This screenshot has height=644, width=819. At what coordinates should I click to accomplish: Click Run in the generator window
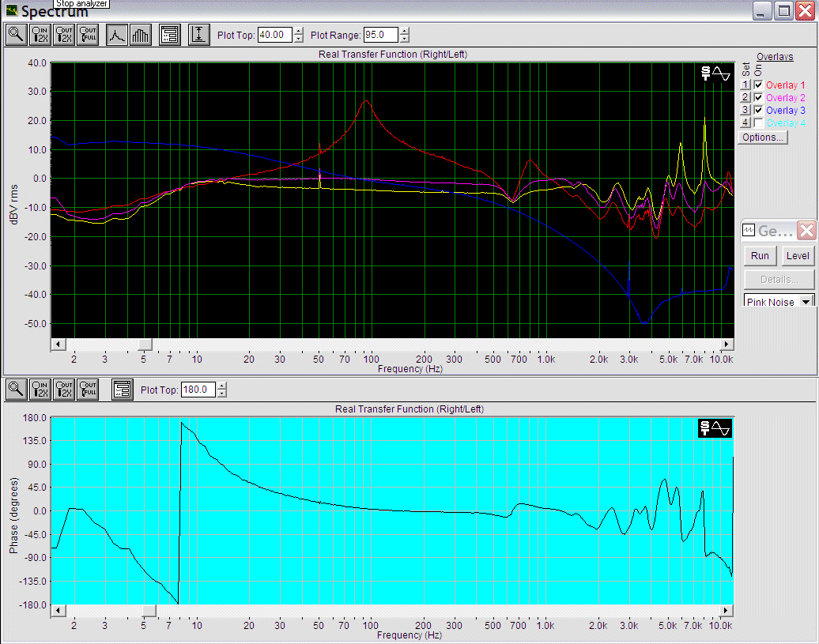click(x=760, y=256)
